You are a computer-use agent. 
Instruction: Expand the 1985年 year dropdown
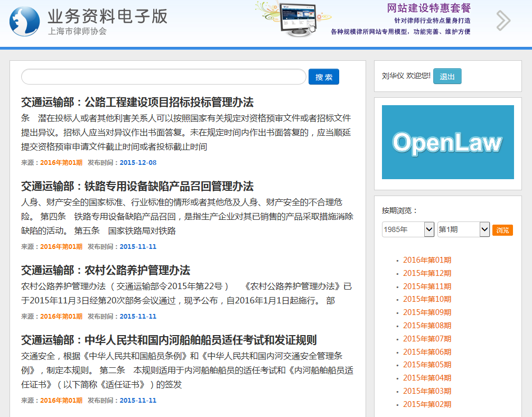click(x=408, y=229)
